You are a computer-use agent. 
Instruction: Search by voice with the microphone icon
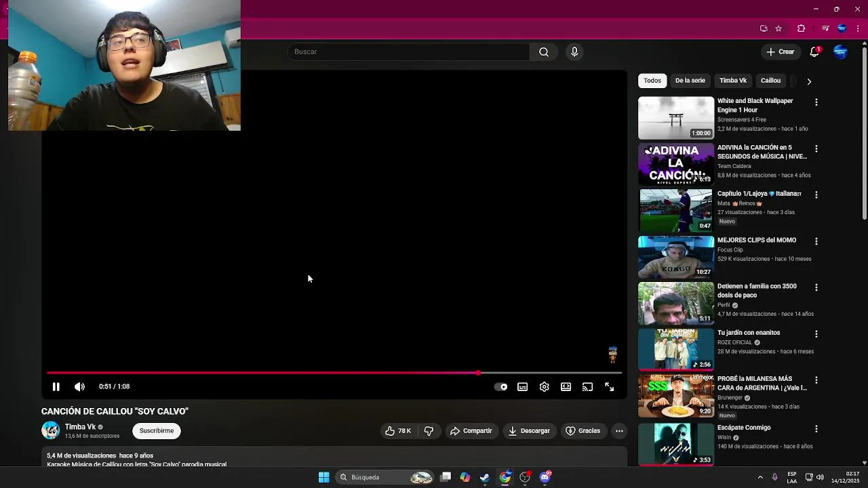[x=574, y=52]
